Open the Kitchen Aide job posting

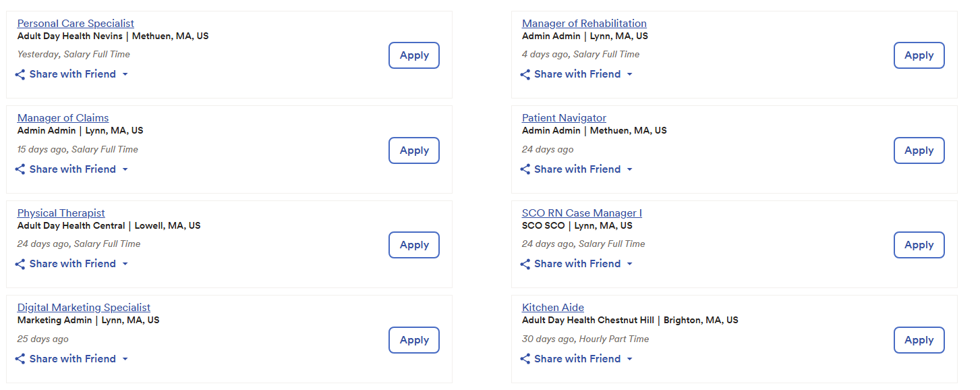point(553,308)
